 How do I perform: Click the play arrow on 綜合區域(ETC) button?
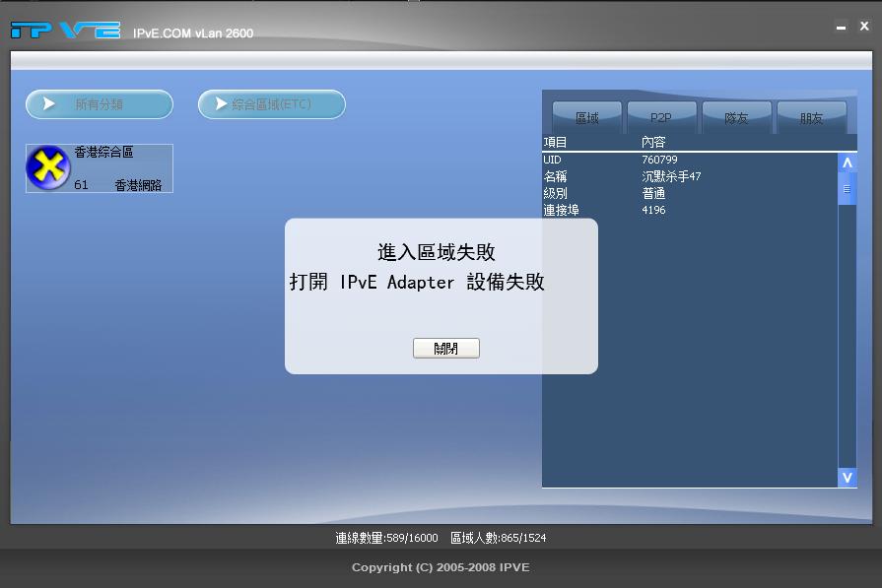point(221,103)
